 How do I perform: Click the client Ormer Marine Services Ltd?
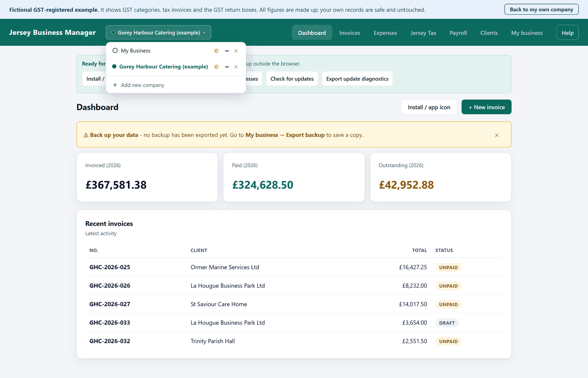pos(225,267)
